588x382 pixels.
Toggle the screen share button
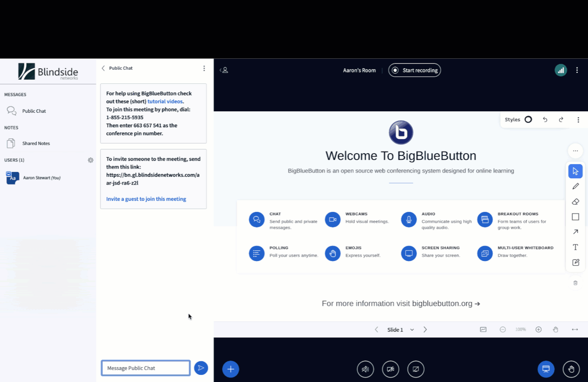[x=416, y=369]
